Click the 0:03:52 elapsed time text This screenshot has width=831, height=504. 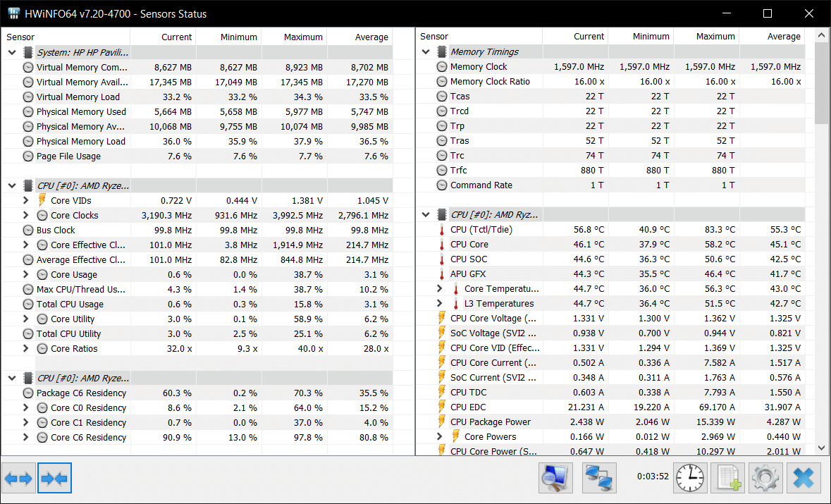pyautogui.click(x=653, y=477)
